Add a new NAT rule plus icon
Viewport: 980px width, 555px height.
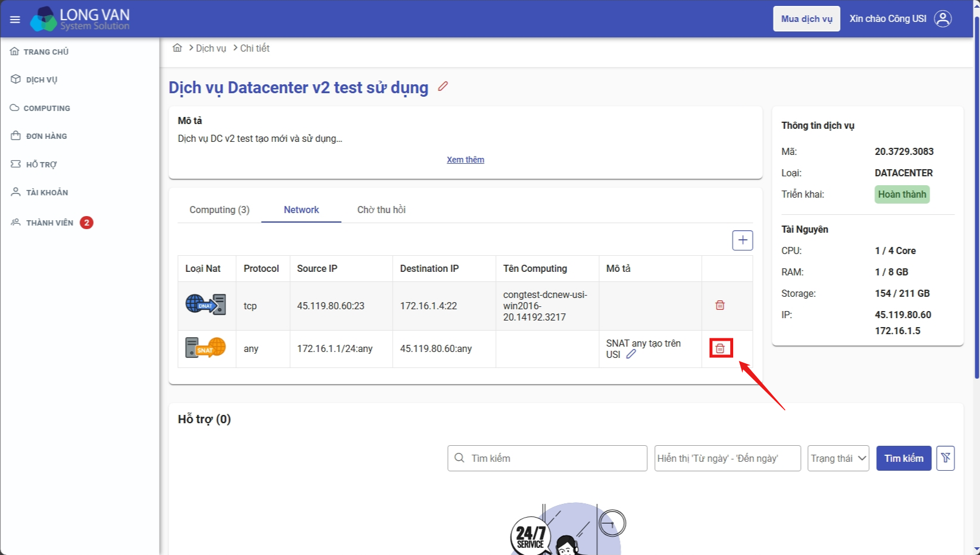click(x=742, y=240)
